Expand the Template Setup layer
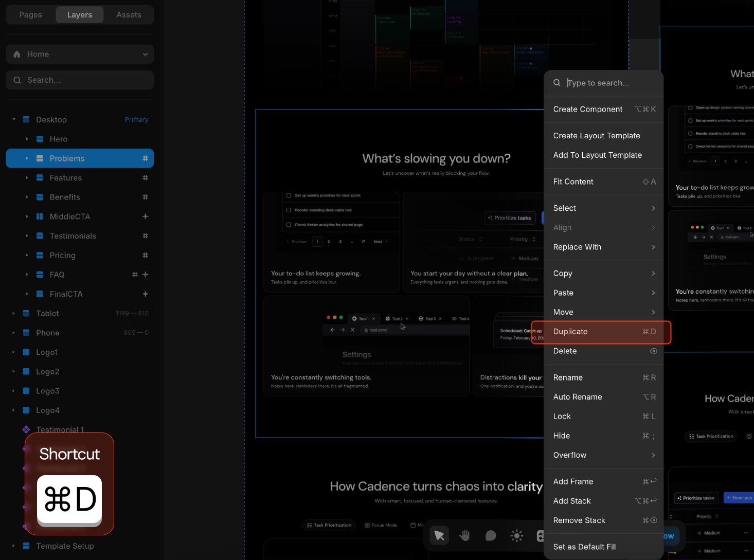 [13, 546]
